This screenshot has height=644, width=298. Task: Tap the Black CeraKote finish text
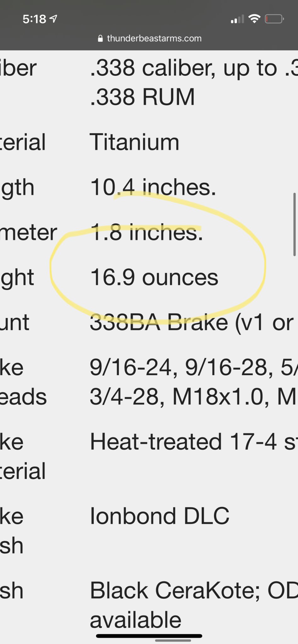pyautogui.click(x=175, y=591)
